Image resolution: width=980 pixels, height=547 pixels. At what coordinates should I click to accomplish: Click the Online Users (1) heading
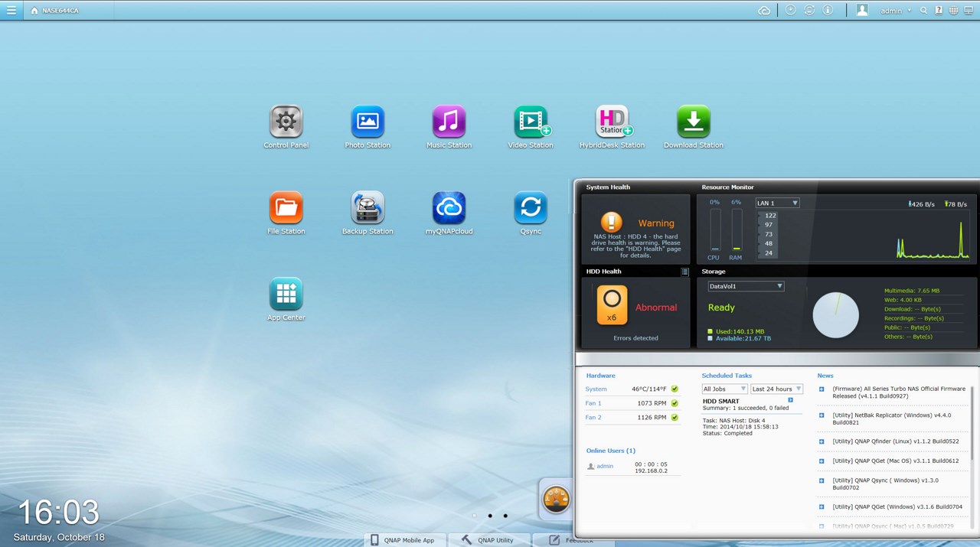[611, 451]
